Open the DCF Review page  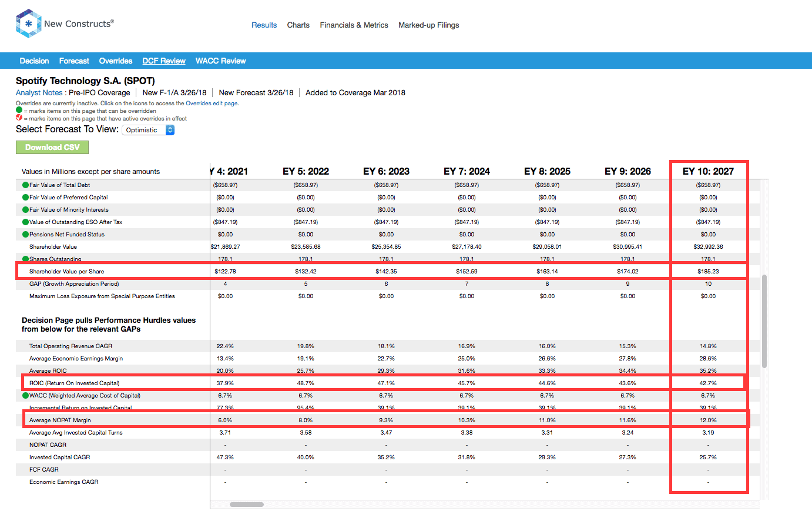[164, 61]
